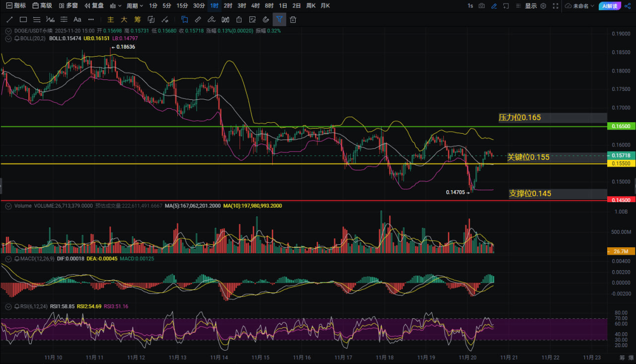The image size is (636, 364).
Task: Open chart settings via the gear icon
Action: click(543, 6)
